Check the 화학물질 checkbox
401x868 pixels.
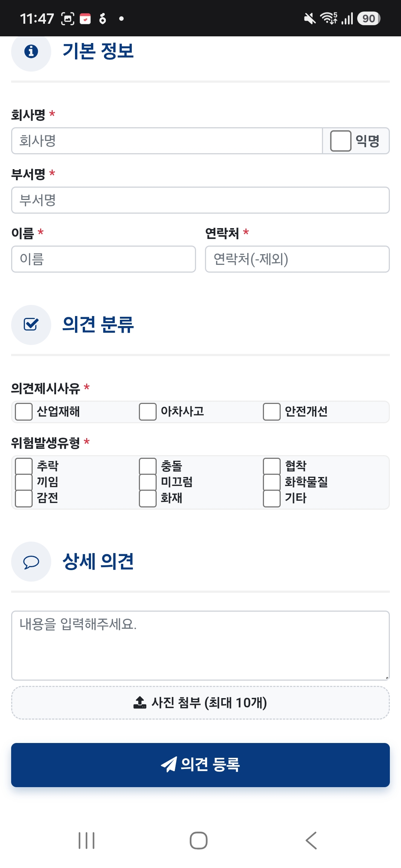point(271,482)
